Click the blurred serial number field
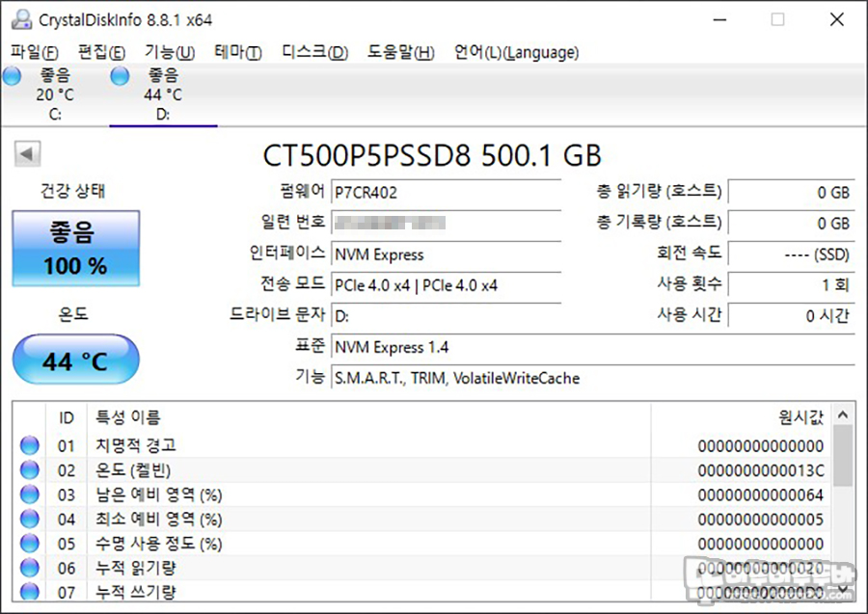The height and width of the screenshot is (614, 868). pos(447,224)
